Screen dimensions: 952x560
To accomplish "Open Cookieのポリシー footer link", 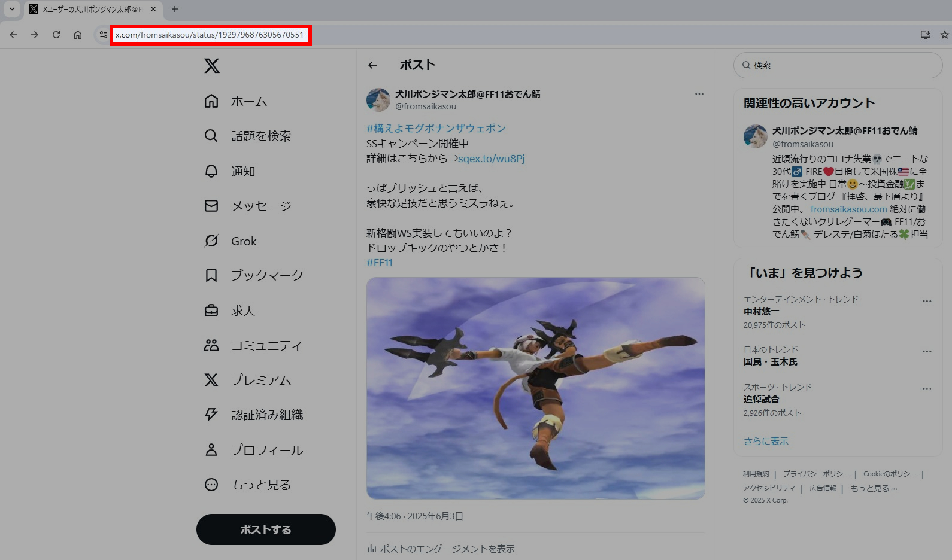I will pyautogui.click(x=890, y=474).
